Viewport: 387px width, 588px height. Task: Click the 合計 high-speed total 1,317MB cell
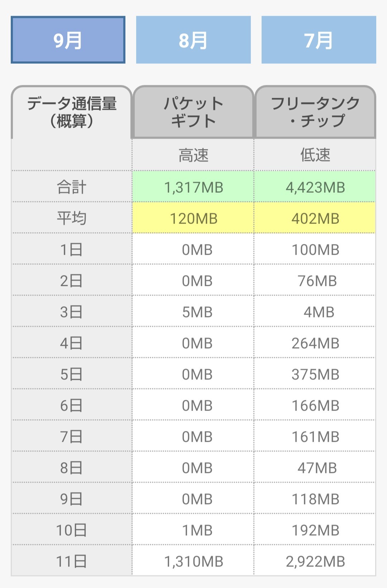coord(193,187)
